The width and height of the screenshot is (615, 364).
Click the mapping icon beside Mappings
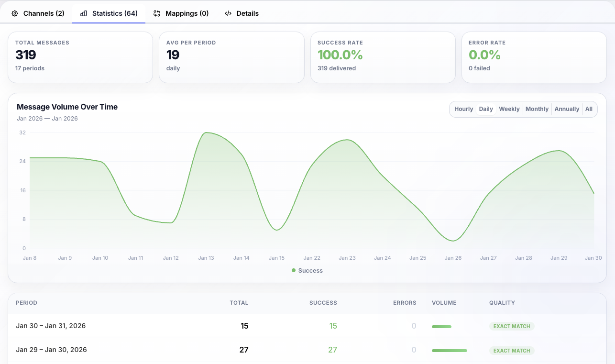157,13
